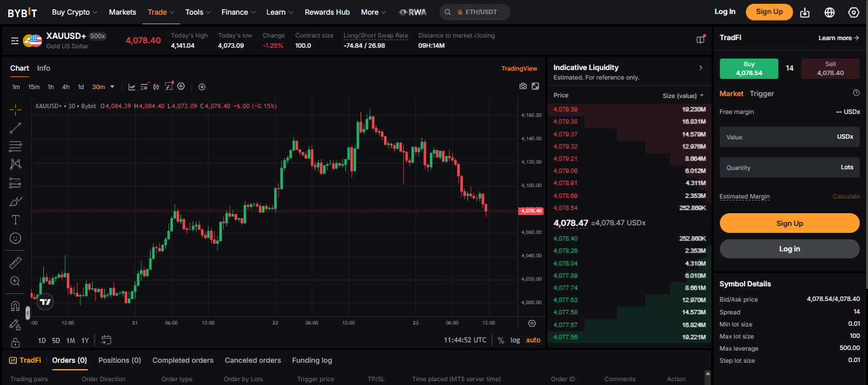Viewport: 868px width, 385px height.
Task: Open the language globe icon
Action: pos(829,12)
